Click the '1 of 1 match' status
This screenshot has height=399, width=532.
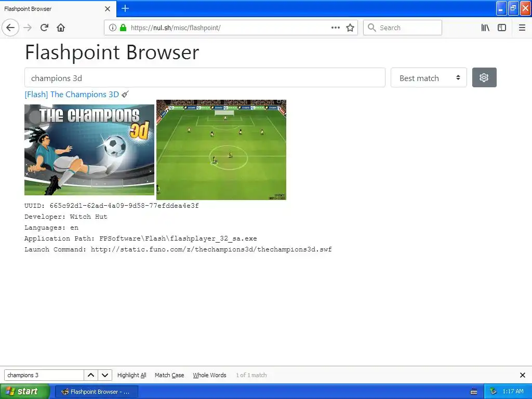(x=251, y=375)
